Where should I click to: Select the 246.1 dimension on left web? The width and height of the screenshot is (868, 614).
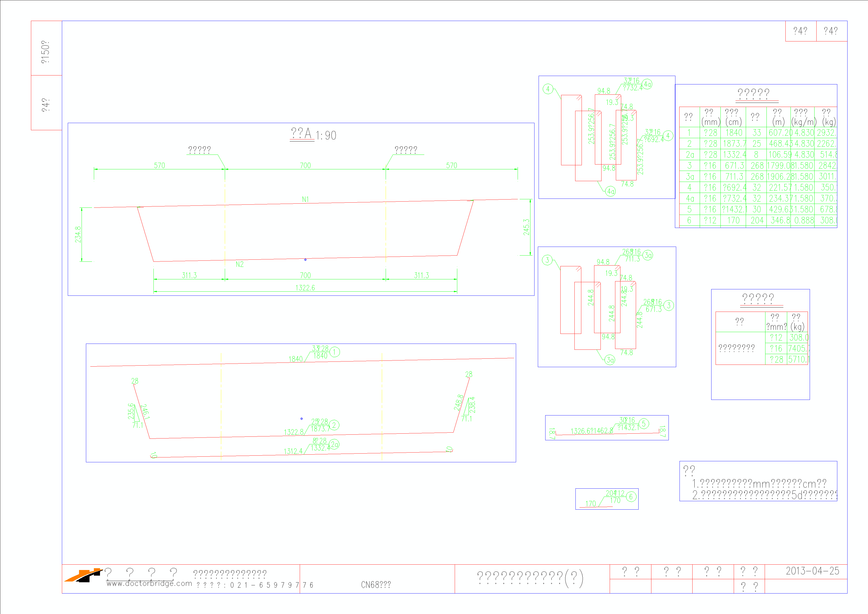coord(145,412)
